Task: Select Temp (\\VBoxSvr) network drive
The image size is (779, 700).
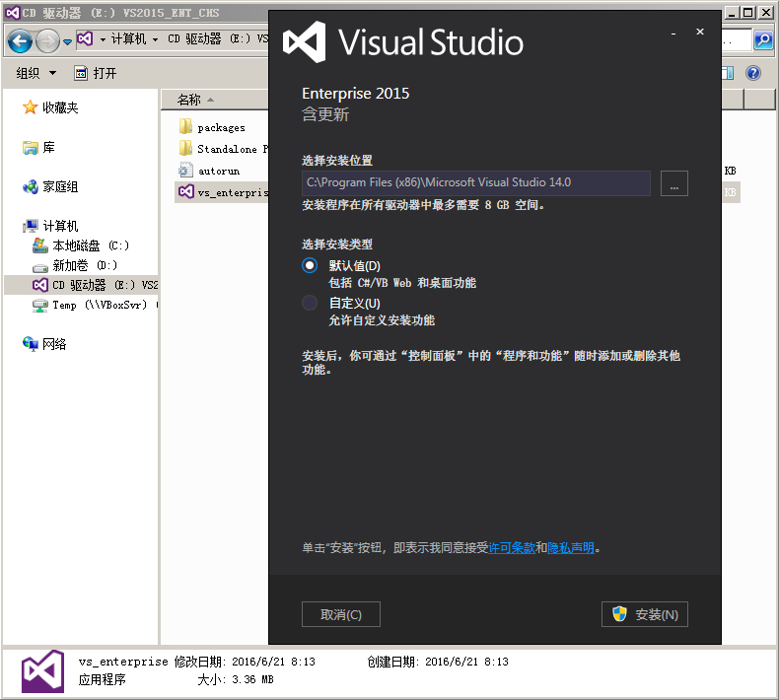Action: click(x=100, y=305)
